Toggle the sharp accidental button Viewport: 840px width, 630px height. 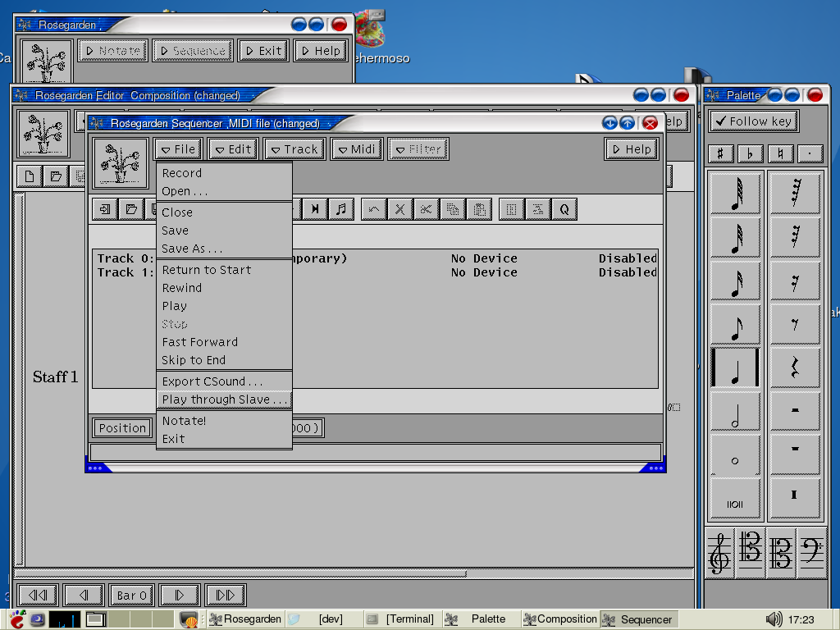click(719, 153)
